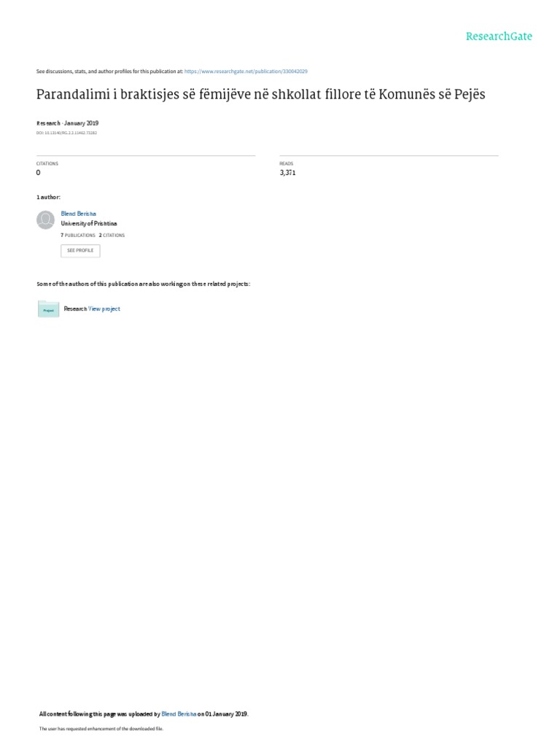Click the related projects heading text

coord(144,284)
